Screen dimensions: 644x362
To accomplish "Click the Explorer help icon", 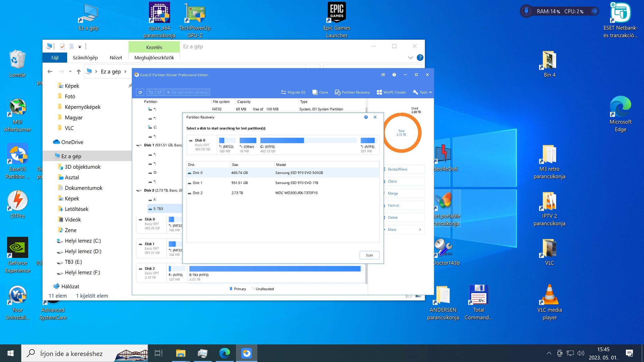I will (x=420, y=57).
